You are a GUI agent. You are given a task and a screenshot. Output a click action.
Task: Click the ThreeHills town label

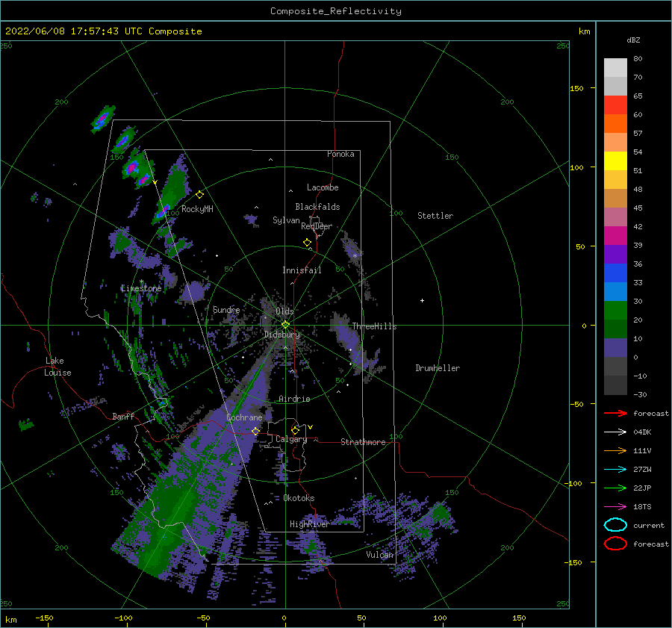click(374, 326)
